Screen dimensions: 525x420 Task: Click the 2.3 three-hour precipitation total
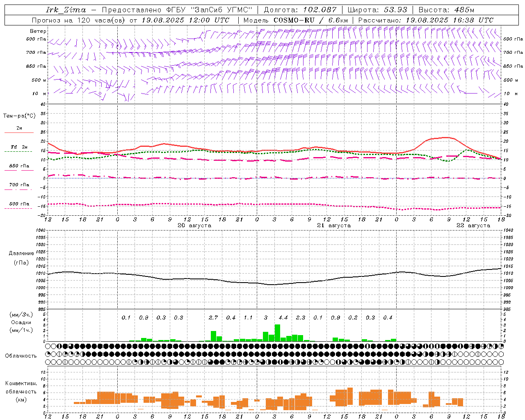(301, 317)
